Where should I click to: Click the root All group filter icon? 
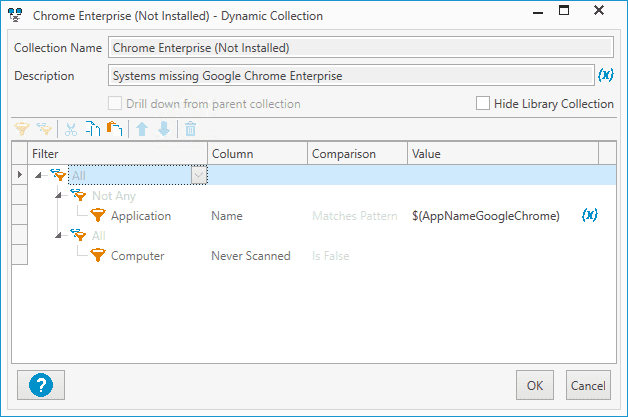coord(58,175)
